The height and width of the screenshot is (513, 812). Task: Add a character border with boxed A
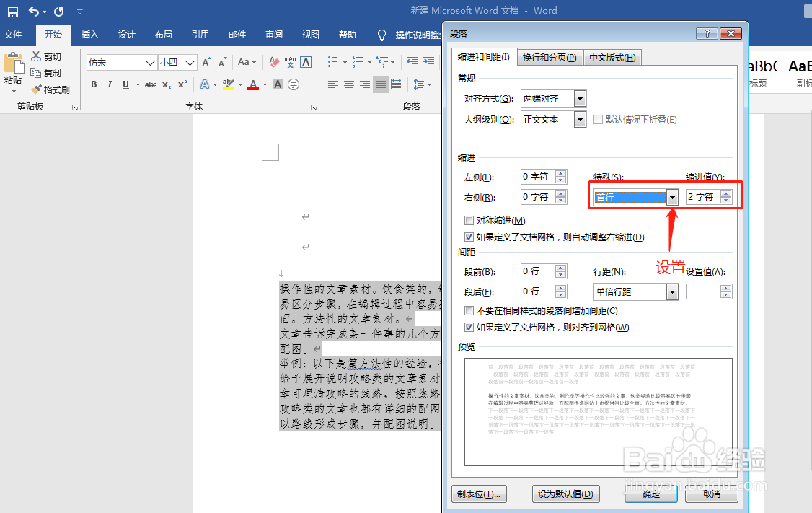[306, 63]
